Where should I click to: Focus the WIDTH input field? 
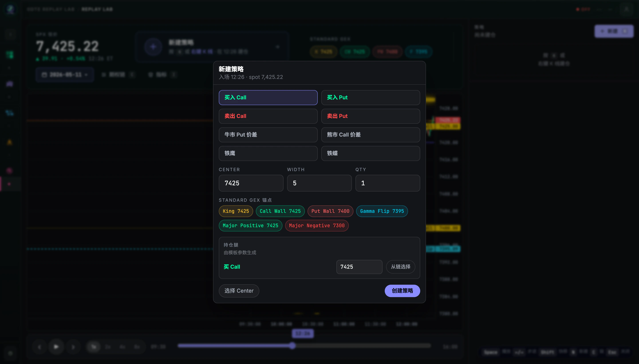click(319, 183)
